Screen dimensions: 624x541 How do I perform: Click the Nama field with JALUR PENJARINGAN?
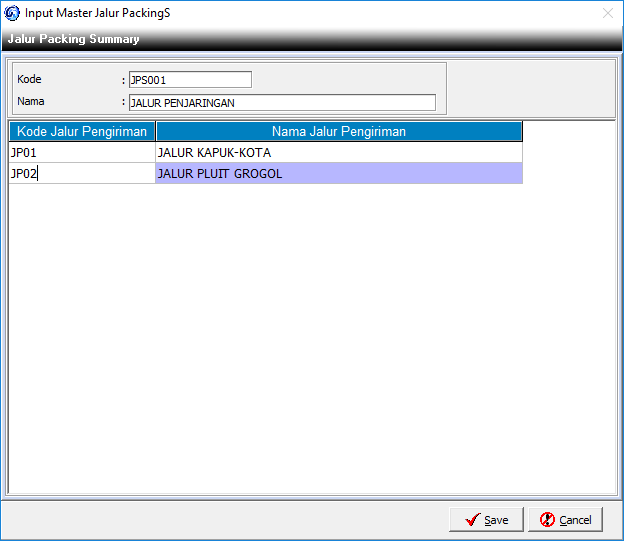tap(282, 102)
